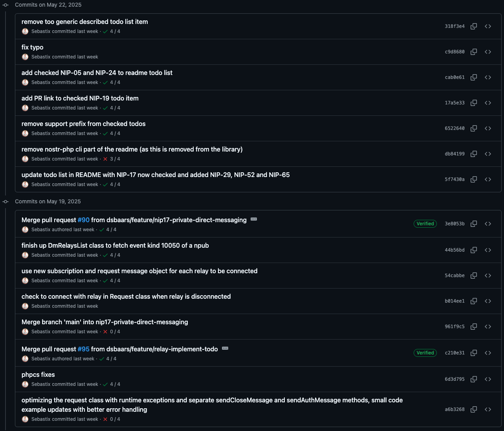This screenshot has width=504, height=431.
Task: Open failed 0 / 4 checks on 961f9c5
Action: point(112,332)
